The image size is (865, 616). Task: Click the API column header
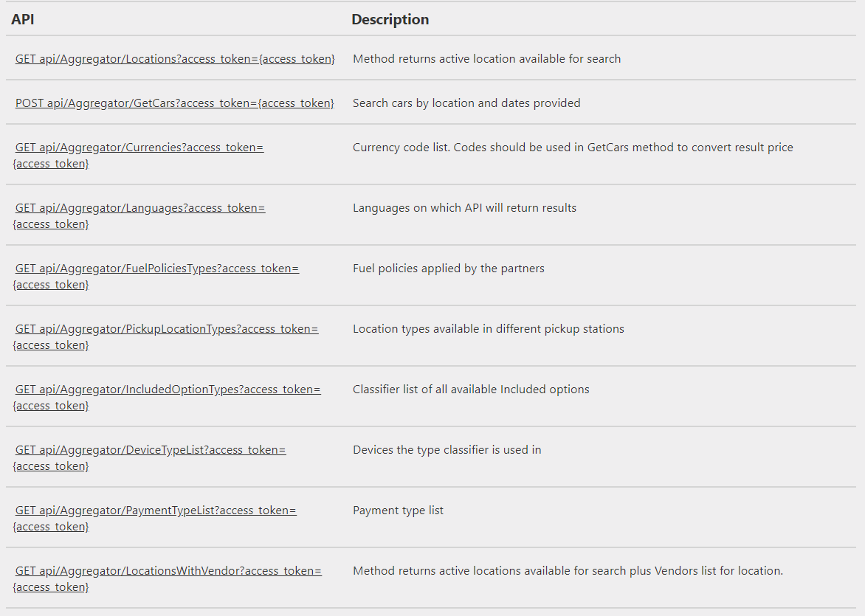pos(23,20)
